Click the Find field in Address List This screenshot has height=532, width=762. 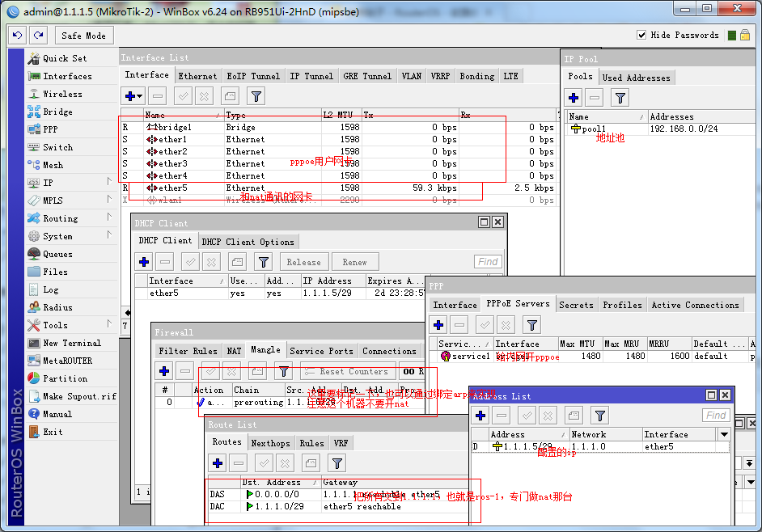(716, 416)
